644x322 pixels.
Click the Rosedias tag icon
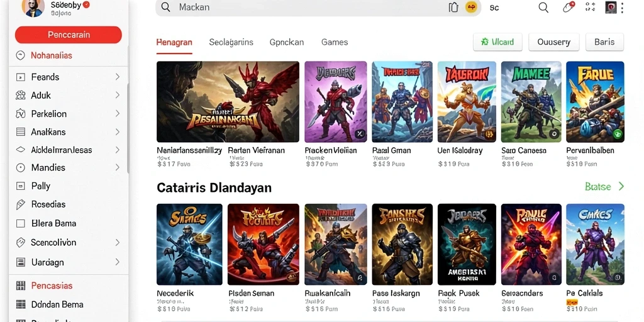20,204
